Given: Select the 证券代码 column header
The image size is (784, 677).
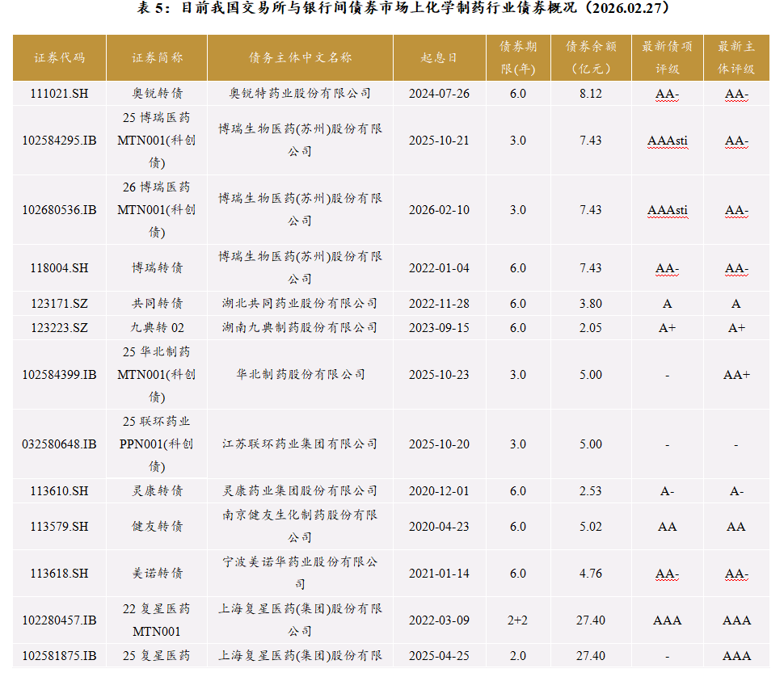Looking at the screenshot, I should click(x=60, y=58).
